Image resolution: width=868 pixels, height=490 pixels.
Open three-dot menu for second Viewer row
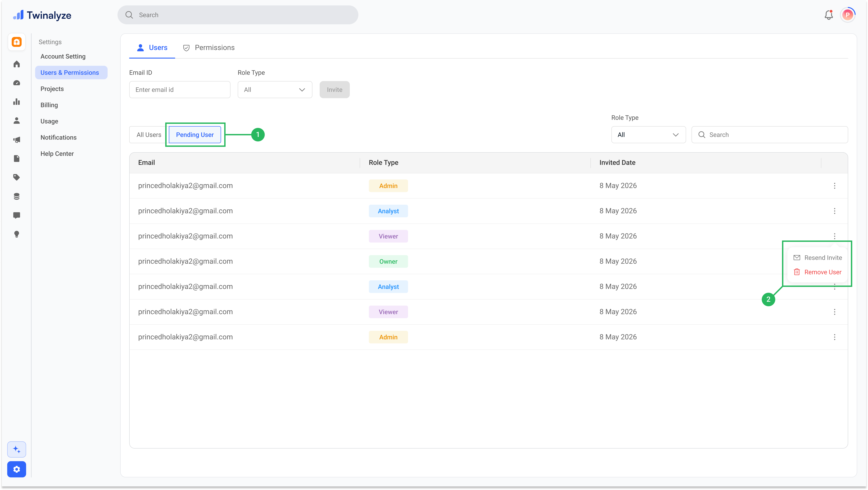[835, 312]
